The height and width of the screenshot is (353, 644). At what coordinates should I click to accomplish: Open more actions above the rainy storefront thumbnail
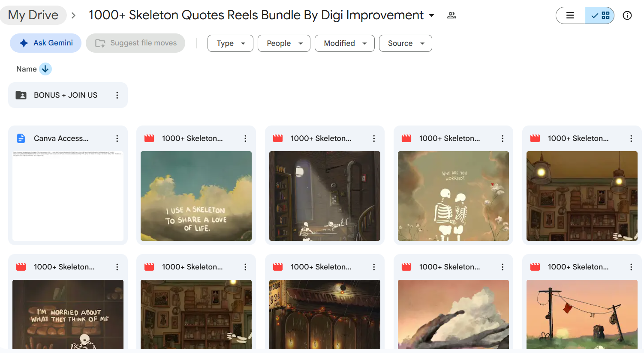(x=374, y=267)
